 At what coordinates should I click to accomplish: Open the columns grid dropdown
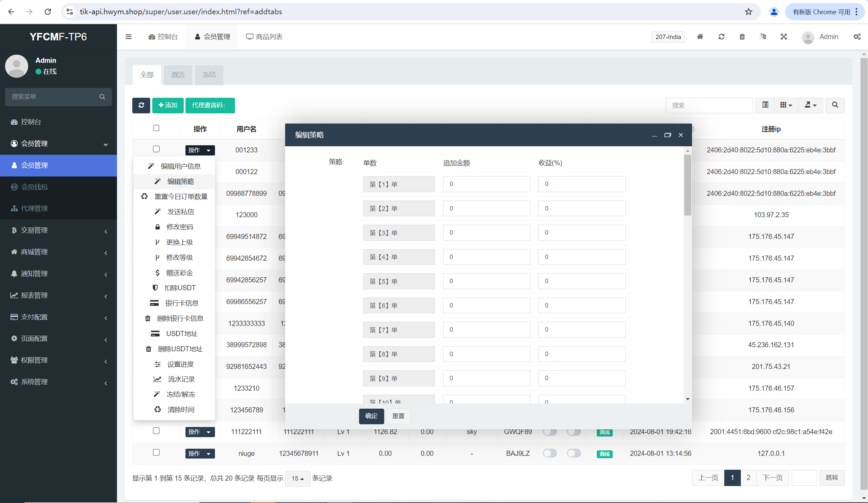click(786, 105)
